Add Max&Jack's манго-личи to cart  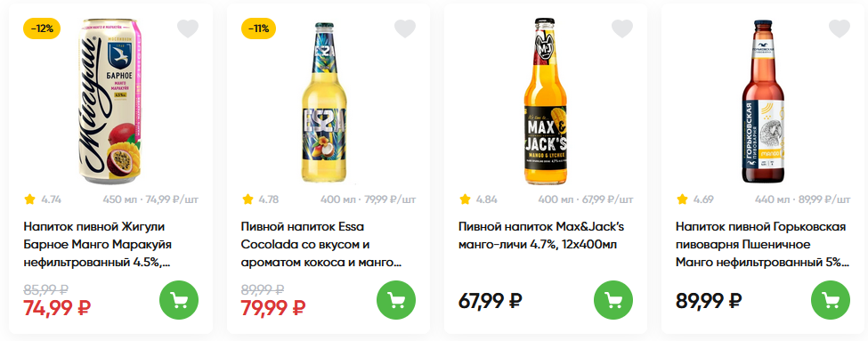[613, 300]
